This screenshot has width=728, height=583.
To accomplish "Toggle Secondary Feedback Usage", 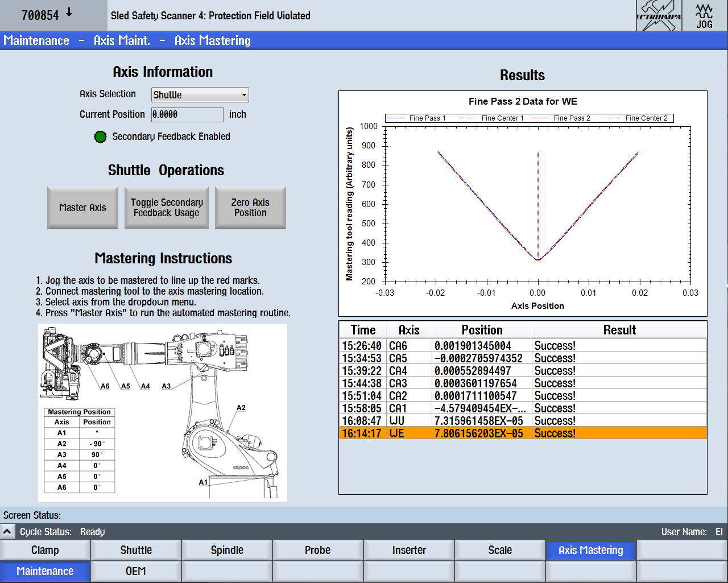I will tap(167, 208).
